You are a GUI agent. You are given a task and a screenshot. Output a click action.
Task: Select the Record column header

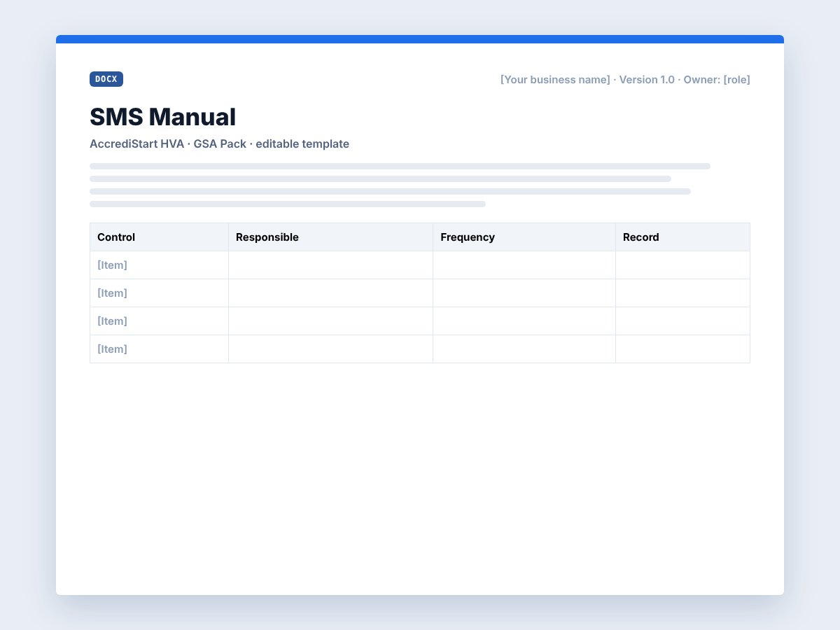click(x=682, y=237)
